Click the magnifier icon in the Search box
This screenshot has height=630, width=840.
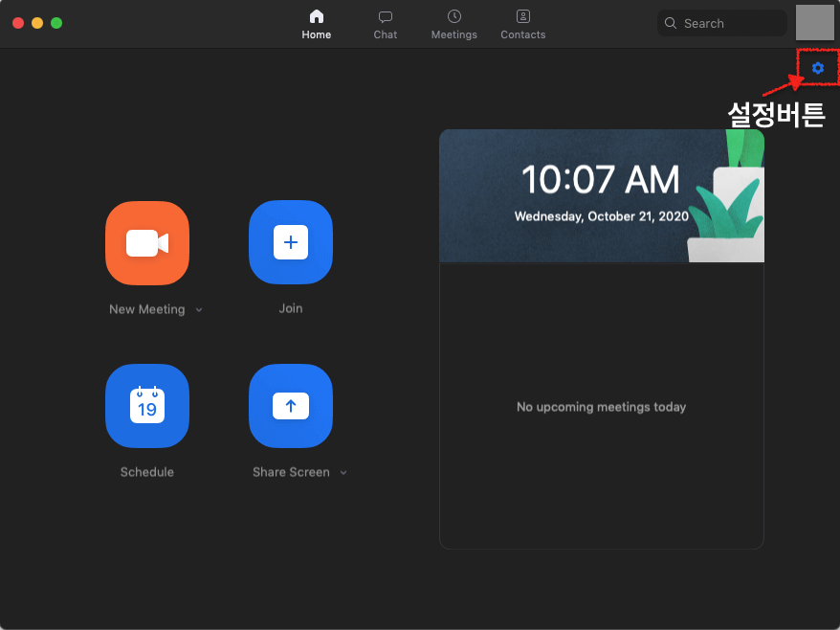point(670,23)
